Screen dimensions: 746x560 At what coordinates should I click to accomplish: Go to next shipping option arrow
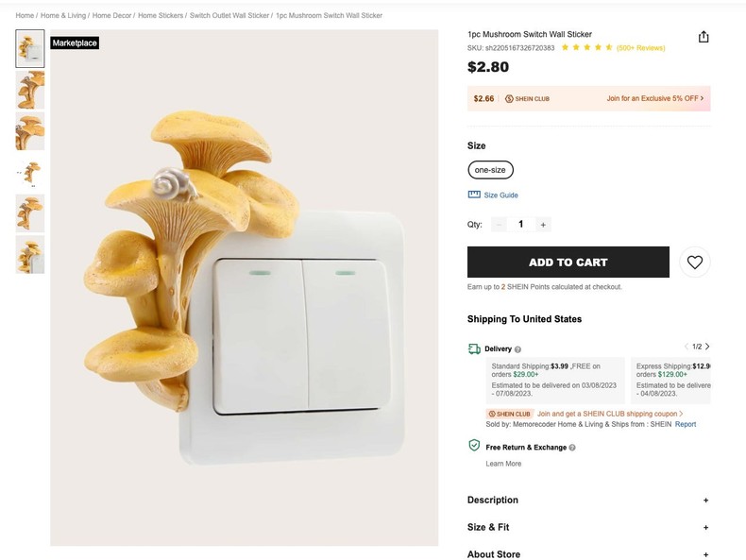click(x=707, y=347)
